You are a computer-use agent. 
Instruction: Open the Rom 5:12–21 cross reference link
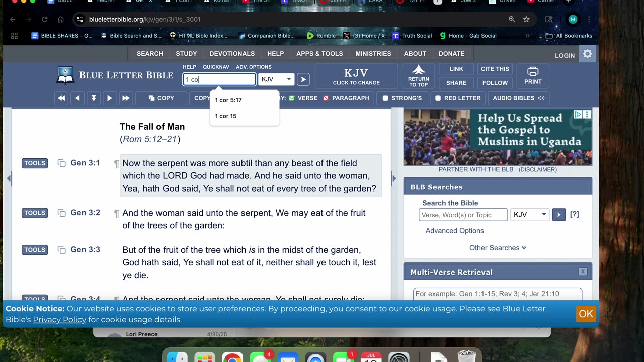point(150,139)
